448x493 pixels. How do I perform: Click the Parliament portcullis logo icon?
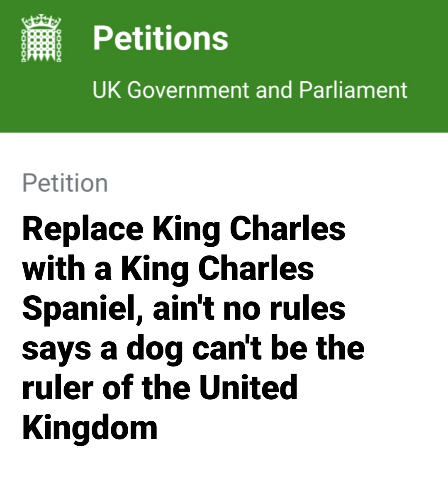click(41, 39)
